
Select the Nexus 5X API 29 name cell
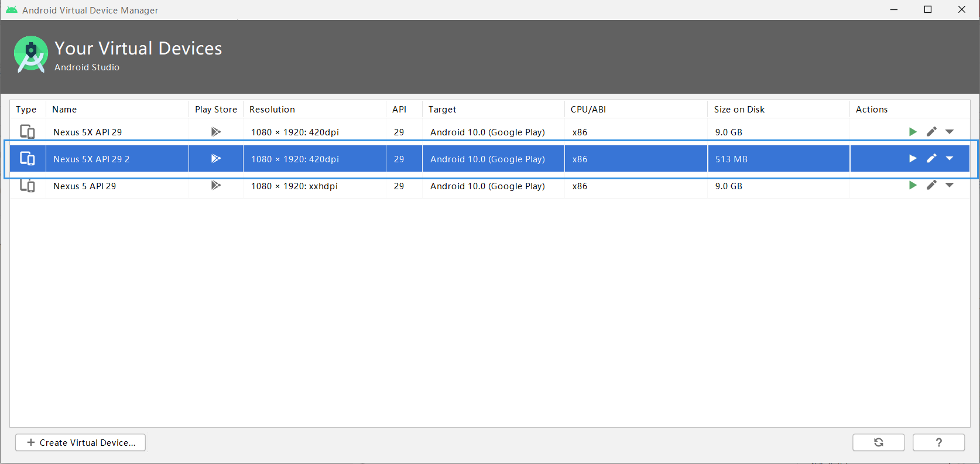(117, 132)
